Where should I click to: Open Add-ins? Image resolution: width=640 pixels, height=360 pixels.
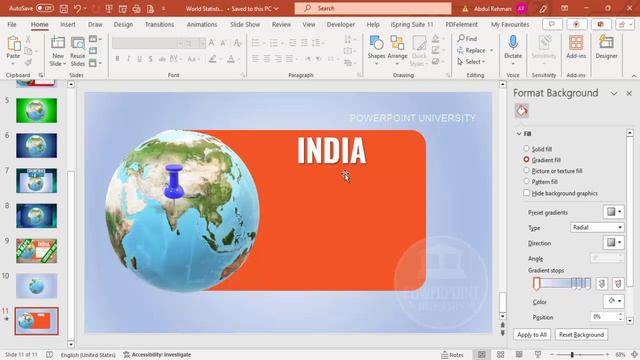(x=576, y=47)
